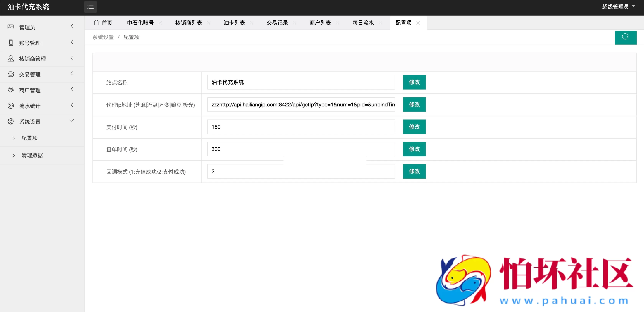Collapse the 系统设置 menu section
This screenshot has width=644, height=312.
(x=72, y=121)
